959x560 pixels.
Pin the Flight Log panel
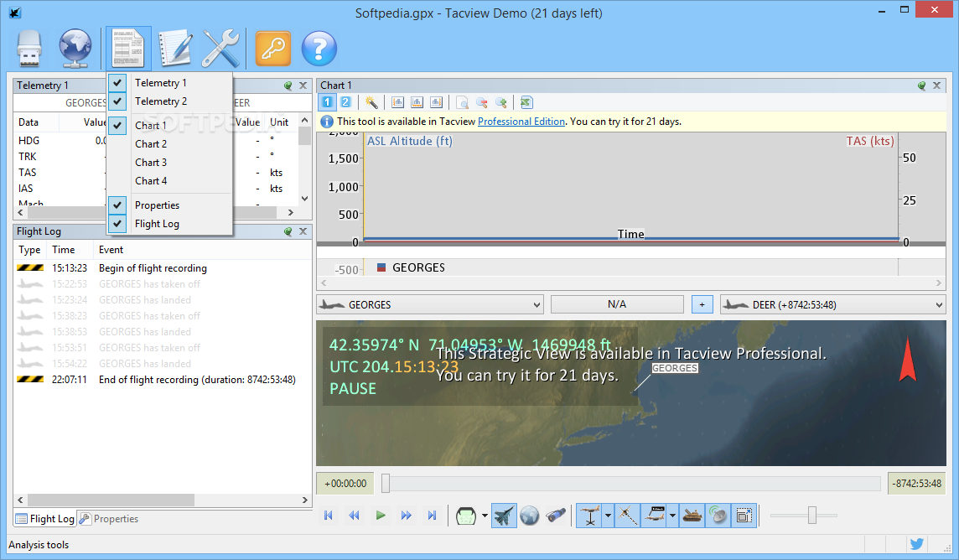point(288,231)
